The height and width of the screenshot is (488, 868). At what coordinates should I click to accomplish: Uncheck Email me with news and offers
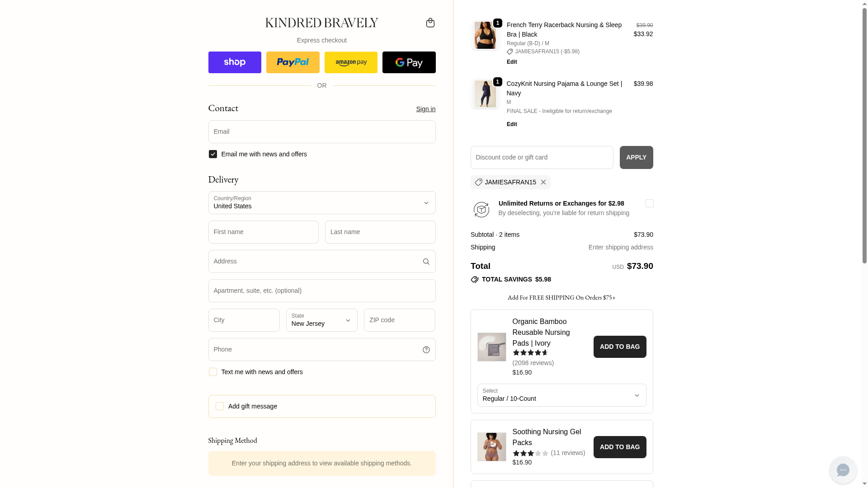click(x=213, y=154)
